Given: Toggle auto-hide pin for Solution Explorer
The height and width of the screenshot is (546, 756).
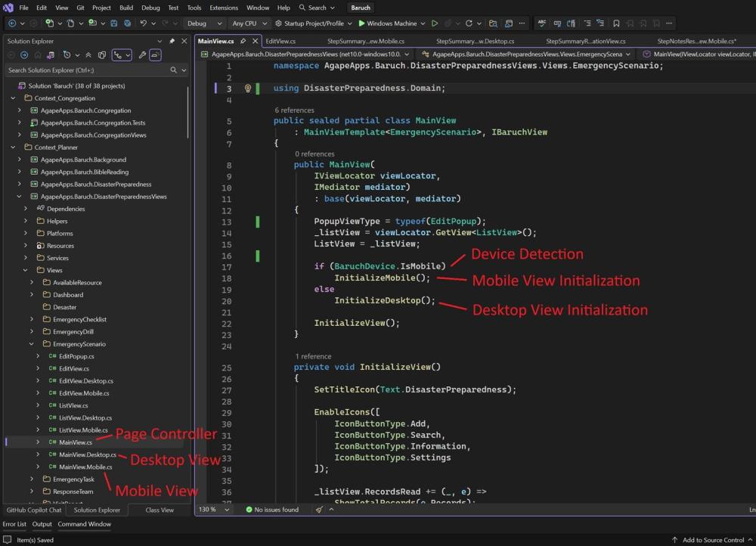Looking at the screenshot, I should pyautogui.click(x=172, y=41).
